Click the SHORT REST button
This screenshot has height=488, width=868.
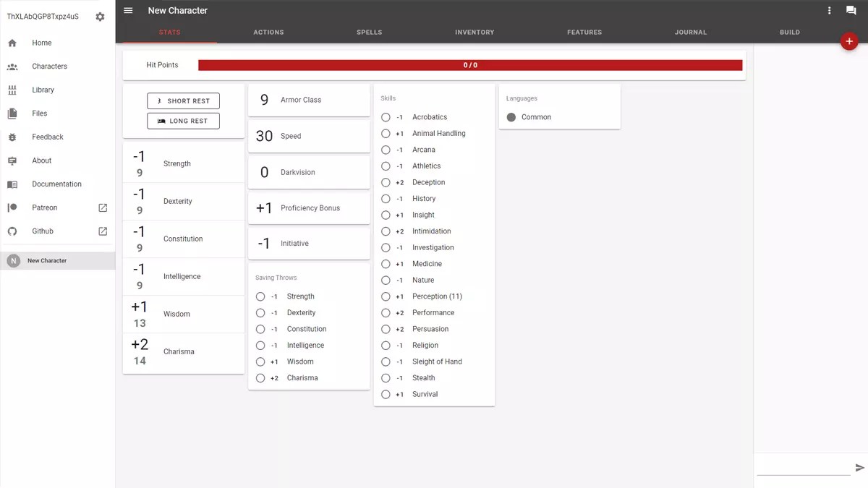tap(183, 100)
